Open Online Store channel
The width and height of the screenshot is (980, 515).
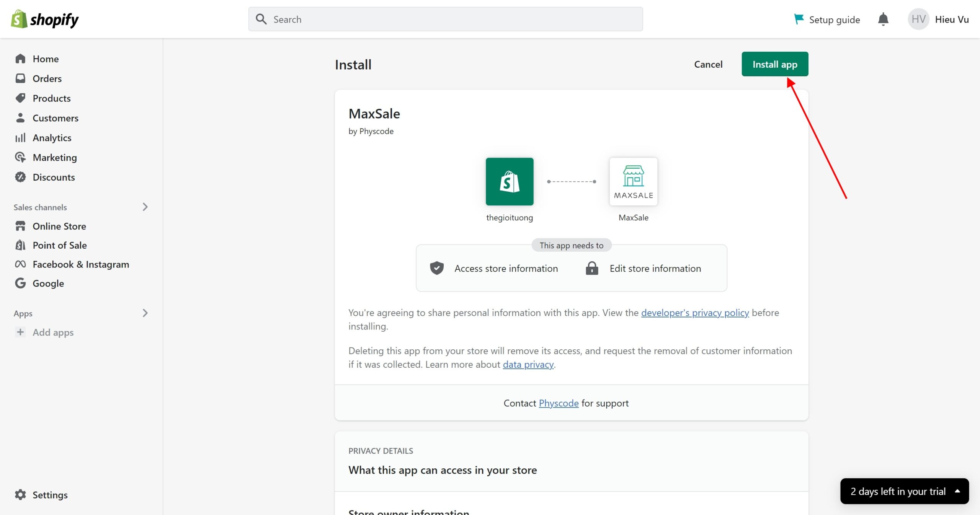coord(59,226)
